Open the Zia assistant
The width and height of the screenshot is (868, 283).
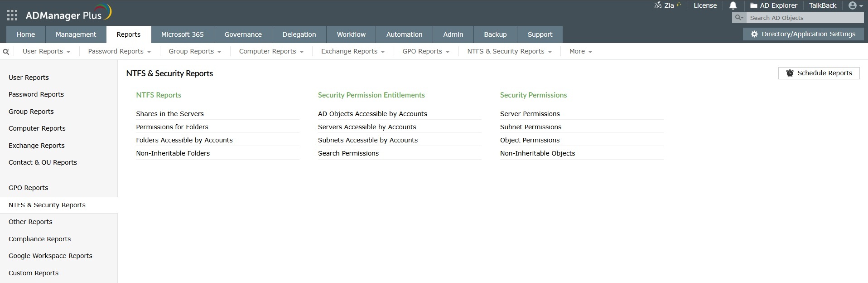[x=667, y=5]
